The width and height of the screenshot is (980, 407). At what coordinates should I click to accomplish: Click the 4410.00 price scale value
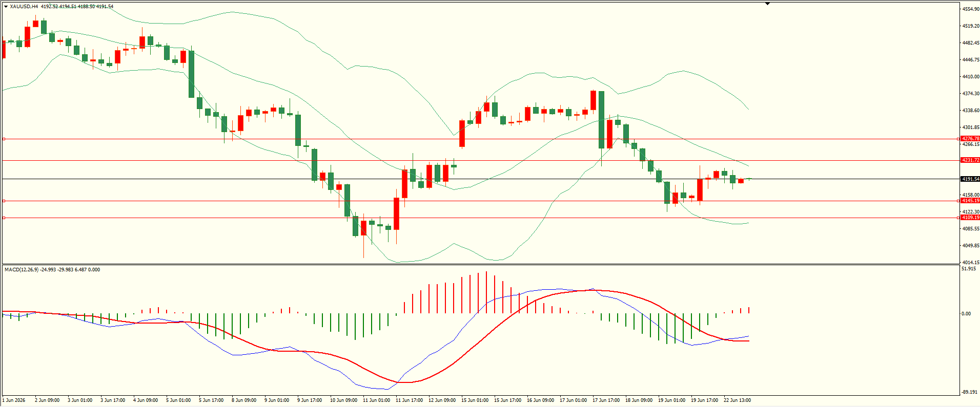[x=971, y=77]
